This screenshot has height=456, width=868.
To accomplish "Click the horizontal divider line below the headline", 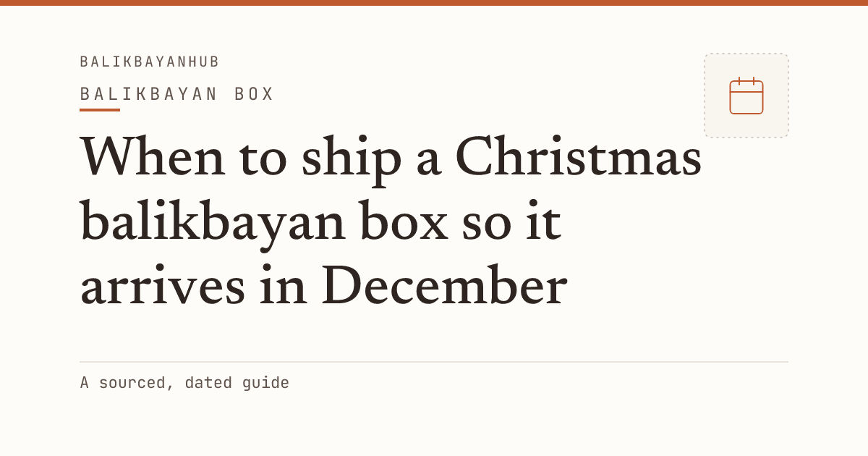I will [x=434, y=362].
